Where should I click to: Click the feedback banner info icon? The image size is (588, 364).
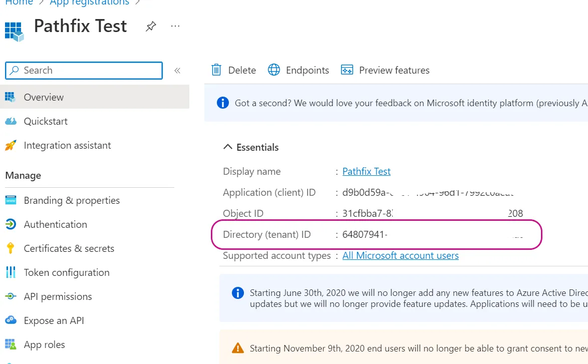pos(223,103)
